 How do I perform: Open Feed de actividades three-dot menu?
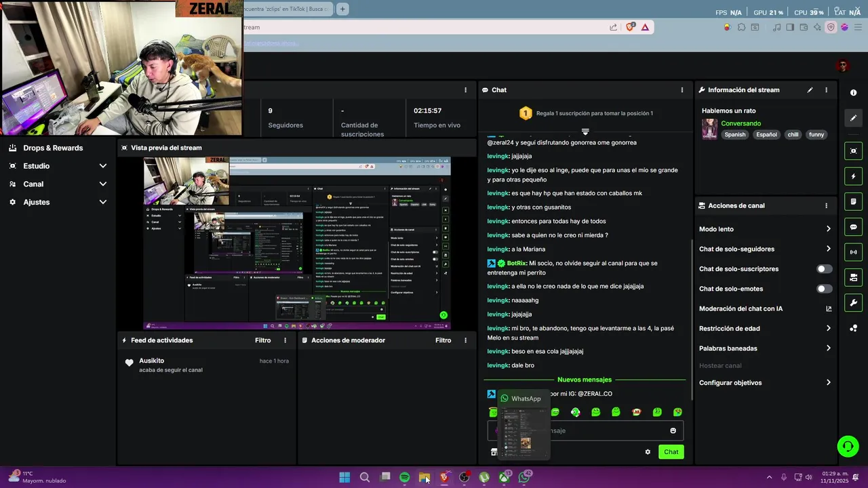click(285, 340)
